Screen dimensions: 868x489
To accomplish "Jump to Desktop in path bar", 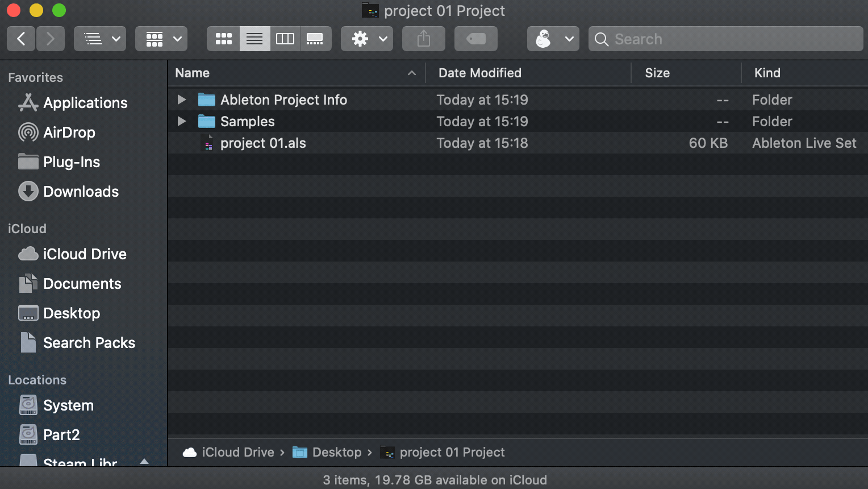I will click(336, 452).
